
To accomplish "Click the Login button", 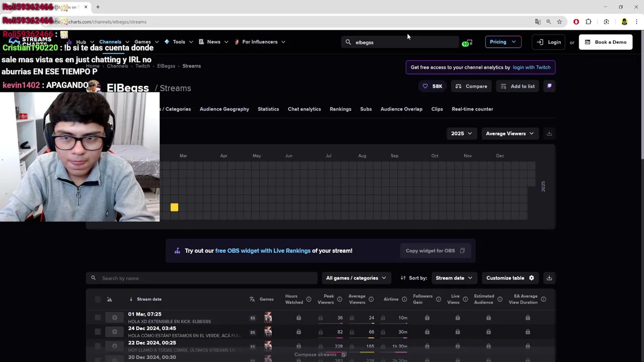I will [x=549, y=42].
